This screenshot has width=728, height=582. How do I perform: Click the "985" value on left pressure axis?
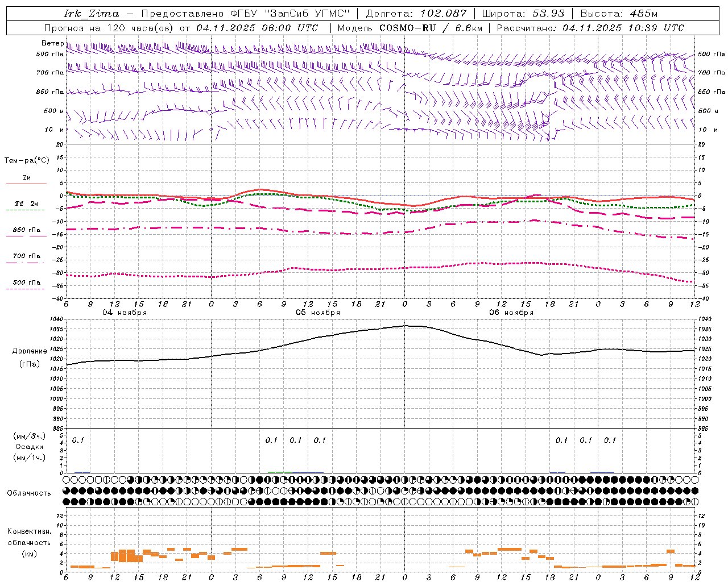coord(59,429)
